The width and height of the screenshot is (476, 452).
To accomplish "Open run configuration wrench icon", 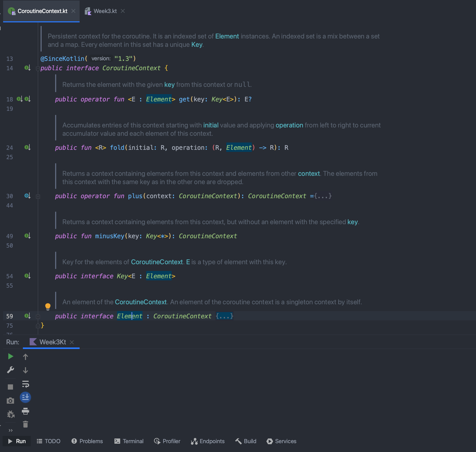I will (10, 370).
